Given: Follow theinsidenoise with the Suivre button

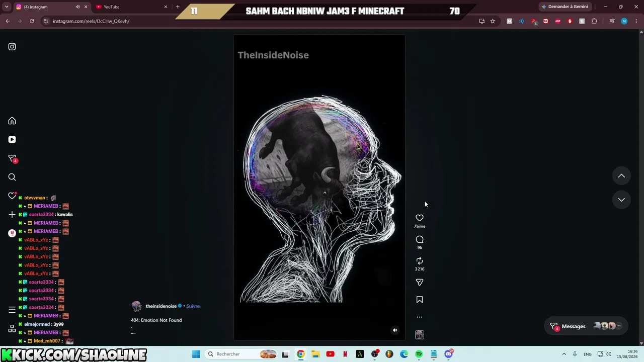Looking at the screenshot, I should 193,306.
